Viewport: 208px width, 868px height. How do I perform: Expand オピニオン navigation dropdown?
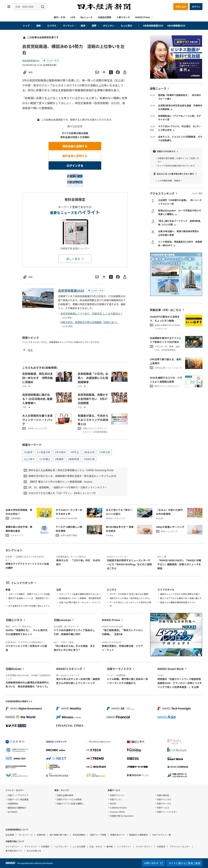click(110, 26)
